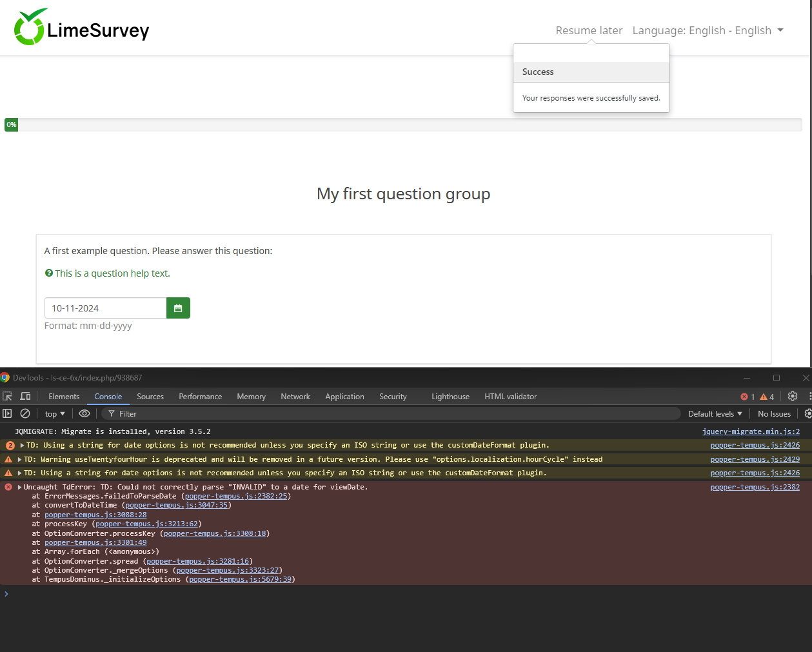Click the Resume later link
This screenshot has width=812, height=652.
click(x=589, y=30)
